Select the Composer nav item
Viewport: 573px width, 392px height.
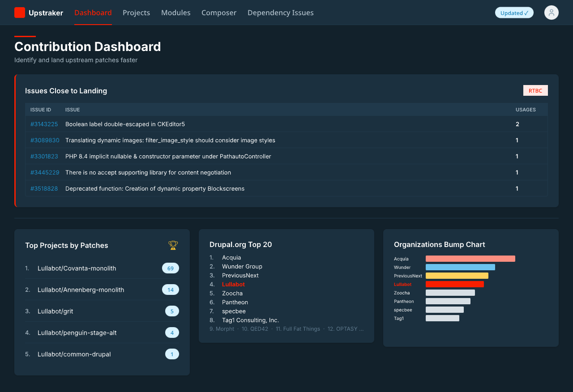(x=219, y=13)
